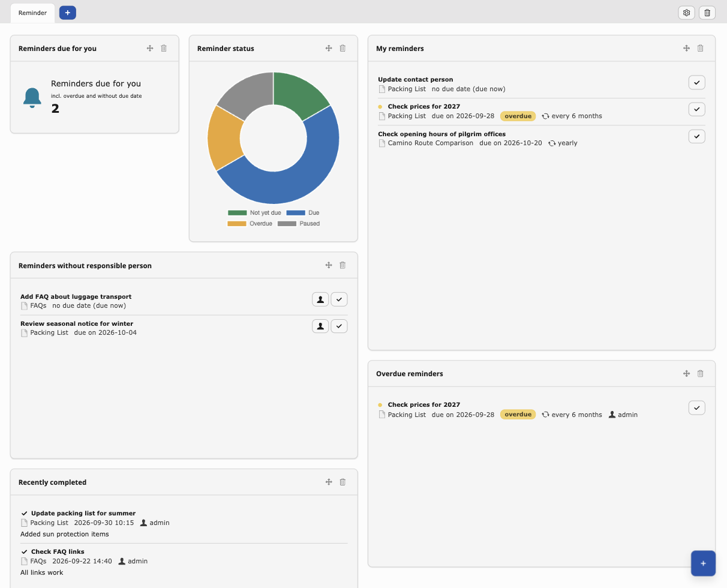
Task: Click the blue Due chart segment
Action: click(x=300, y=180)
